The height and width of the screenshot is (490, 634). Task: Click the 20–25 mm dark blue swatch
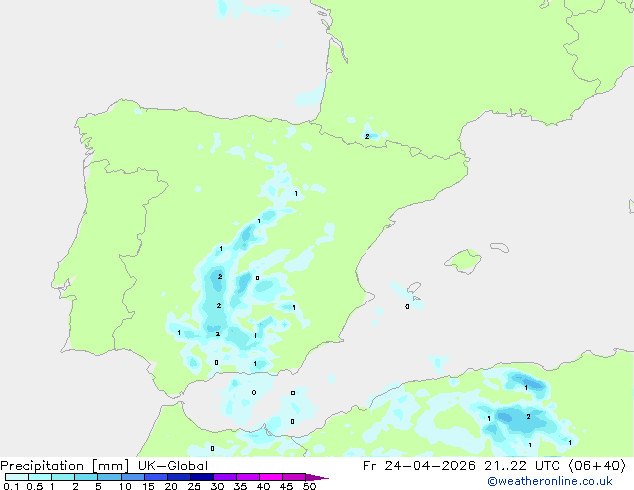click(179, 477)
